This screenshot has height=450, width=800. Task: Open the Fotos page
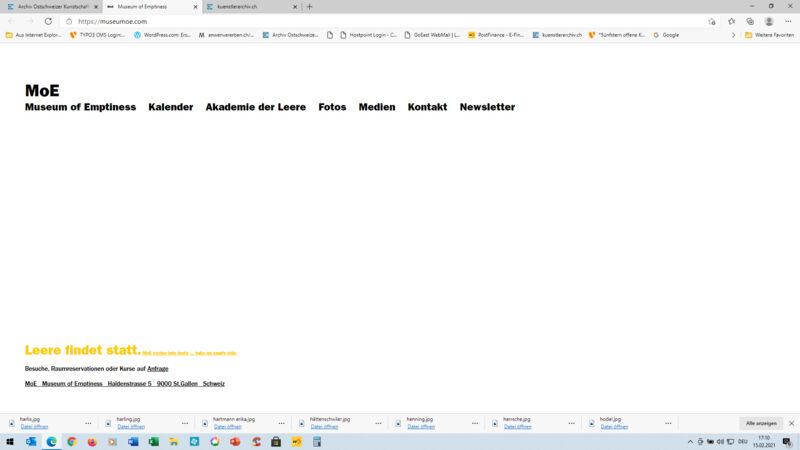point(332,107)
